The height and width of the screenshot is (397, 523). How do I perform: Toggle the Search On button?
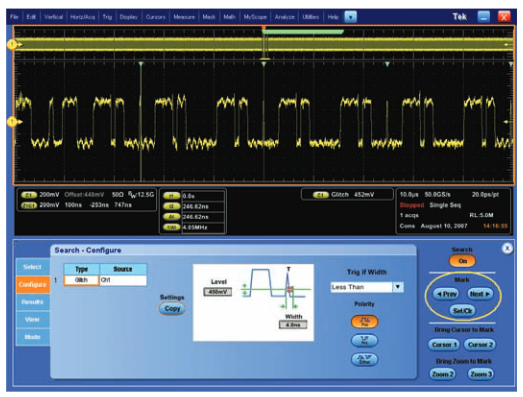coord(462,261)
